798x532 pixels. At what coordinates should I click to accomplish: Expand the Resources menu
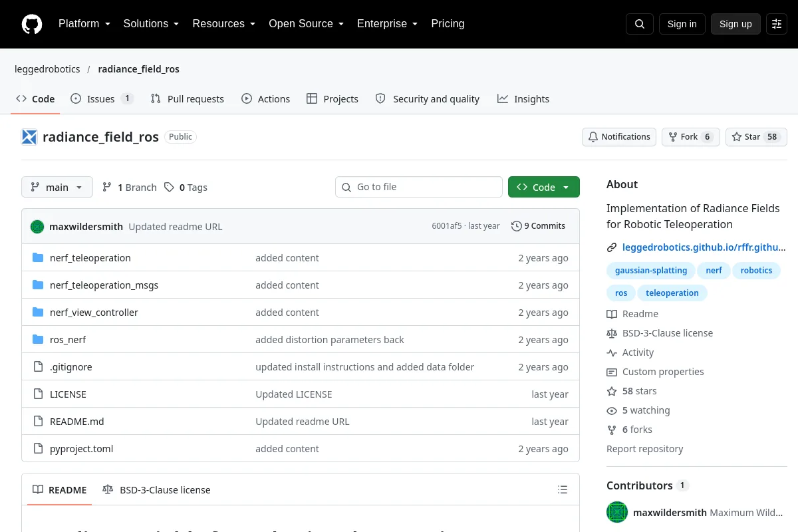pyautogui.click(x=224, y=24)
